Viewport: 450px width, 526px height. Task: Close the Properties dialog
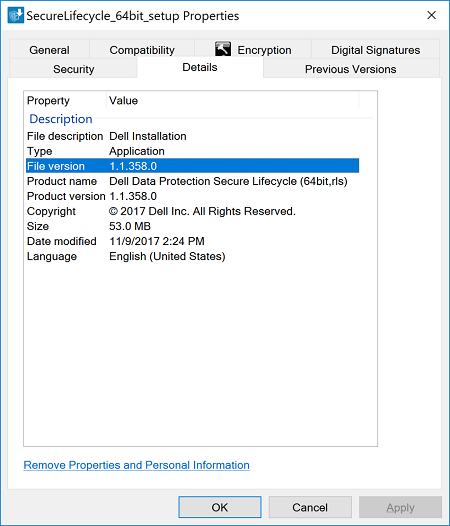click(x=432, y=15)
